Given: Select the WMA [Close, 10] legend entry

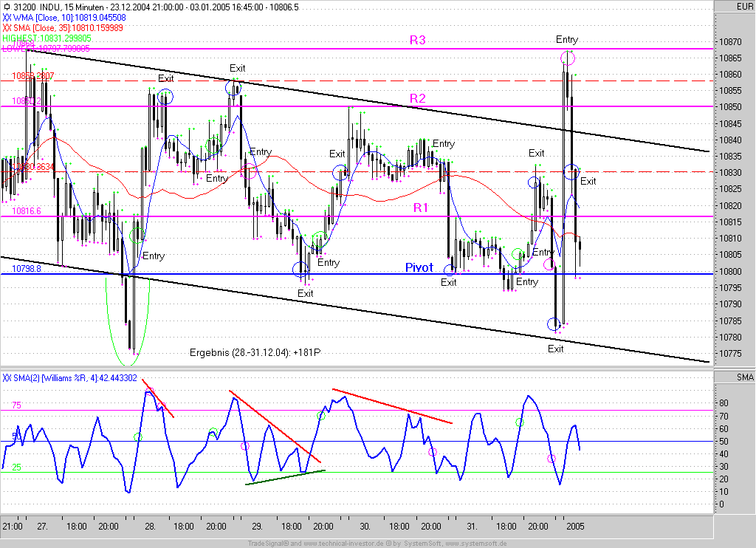Looking at the screenshot, I should pyautogui.click(x=69, y=18).
